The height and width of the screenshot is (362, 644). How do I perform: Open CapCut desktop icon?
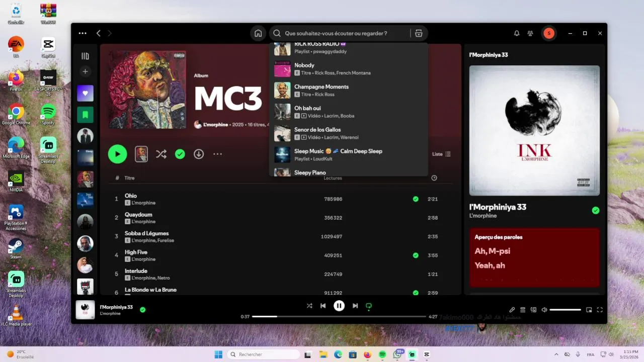pos(48,47)
